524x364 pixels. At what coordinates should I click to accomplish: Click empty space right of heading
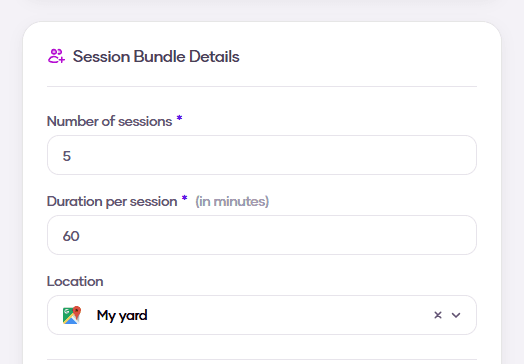[358, 56]
